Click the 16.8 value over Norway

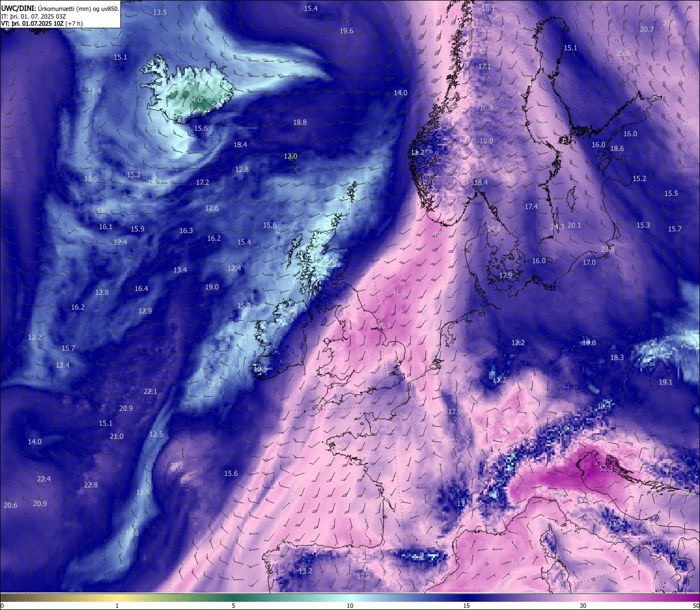click(487, 108)
